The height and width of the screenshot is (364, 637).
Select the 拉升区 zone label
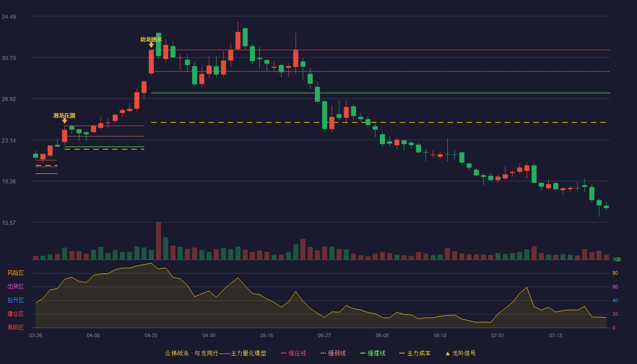[15, 300]
